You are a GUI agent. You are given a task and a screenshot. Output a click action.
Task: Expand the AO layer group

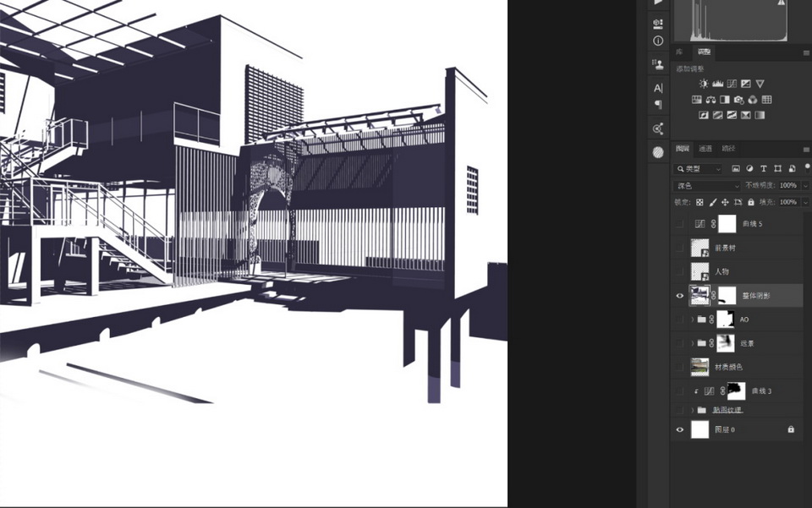pos(692,320)
